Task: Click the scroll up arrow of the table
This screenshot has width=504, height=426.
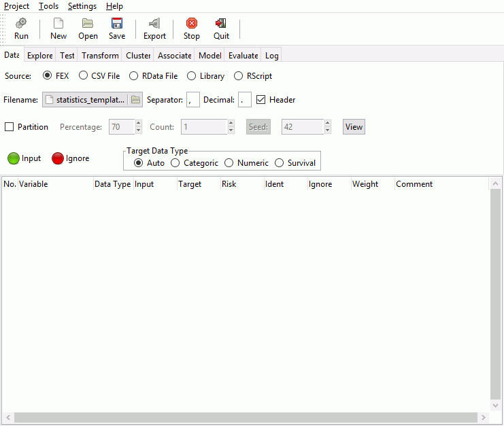Action: [495, 183]
